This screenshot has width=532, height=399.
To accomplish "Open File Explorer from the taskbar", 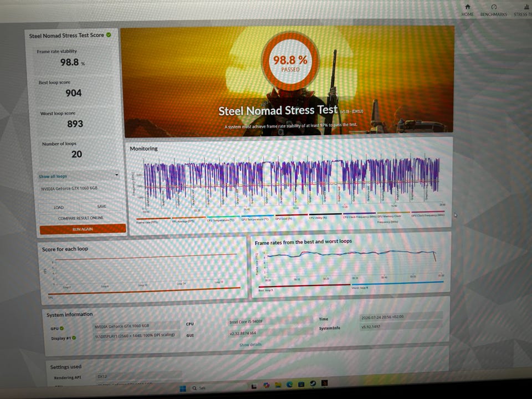I will click(278, 385).
